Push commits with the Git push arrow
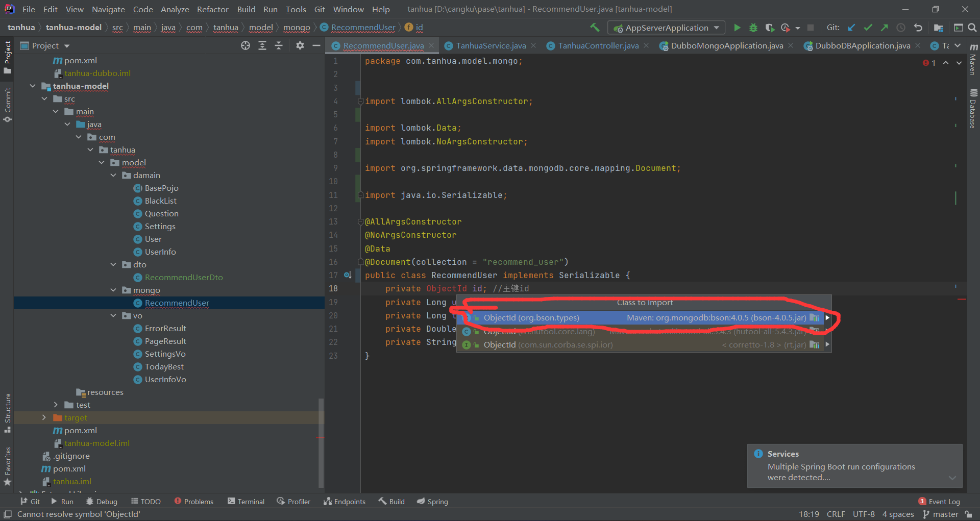Image resolution: width=980 pixels, height=521 pixels. [x=885, y=28]
